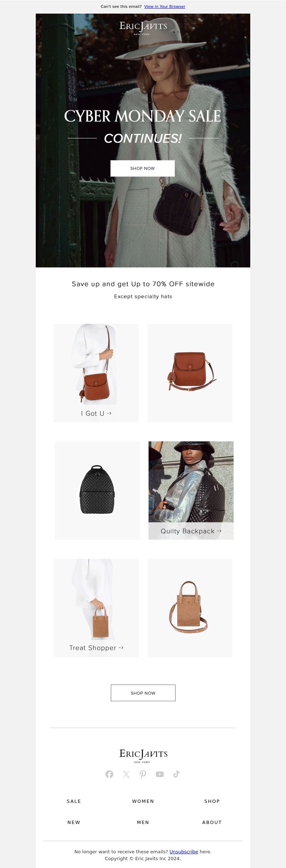Select the brown crossbody bag product image
The image size is (286, 868).
(x=190, y=373)
